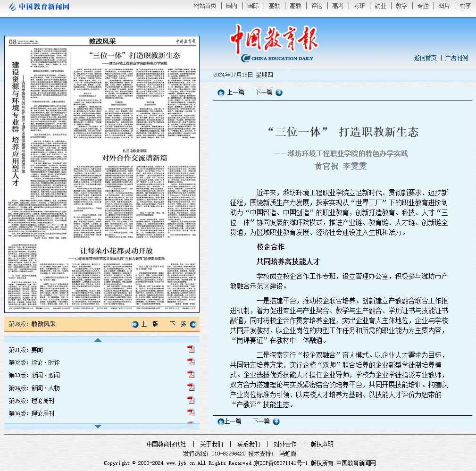Open edition 第06版：理论周刊
Screen dimensions: 476x471
[31, 413]
